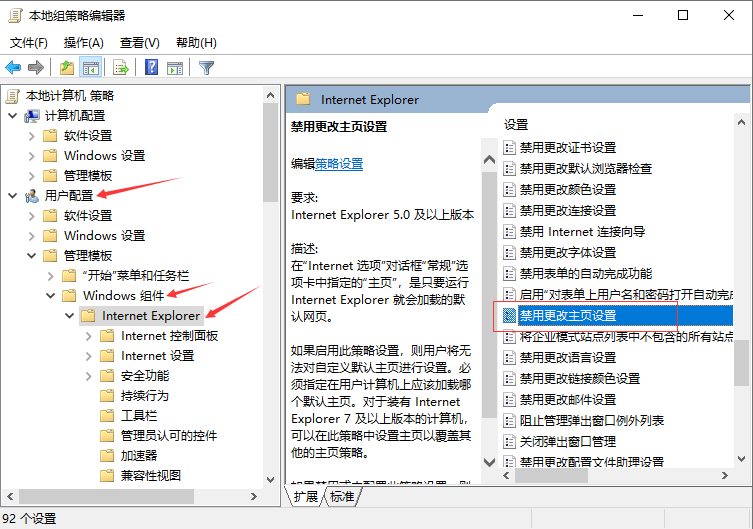Click policy icon beside 禁用更改证书设置
The image size is (753, 529).
click(x=510, y=147)
